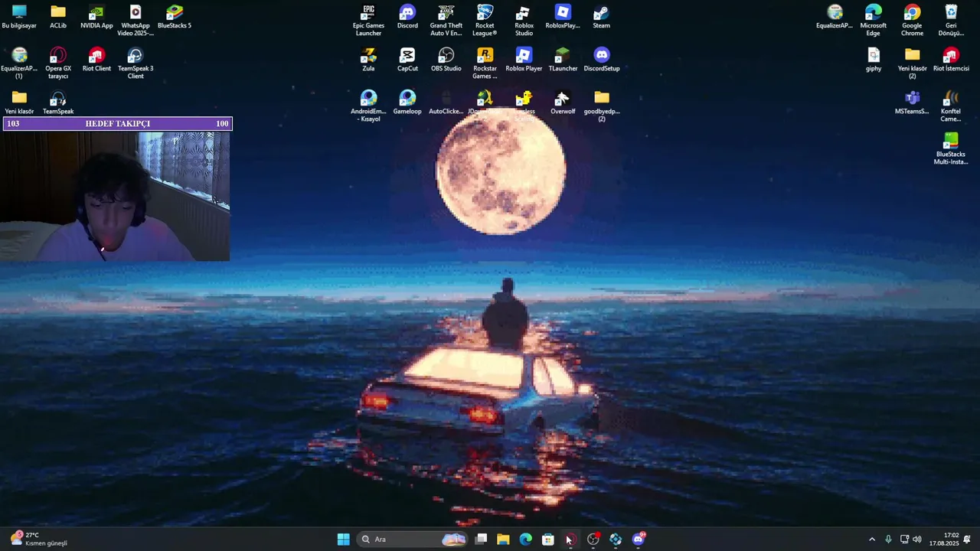Select the Lossless Scaling duck icon

(524, 106)
